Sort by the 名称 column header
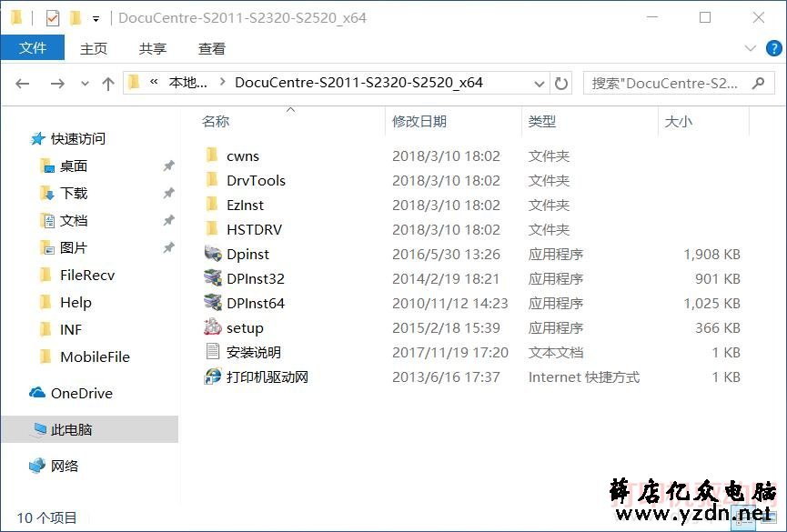 point(216,121)
